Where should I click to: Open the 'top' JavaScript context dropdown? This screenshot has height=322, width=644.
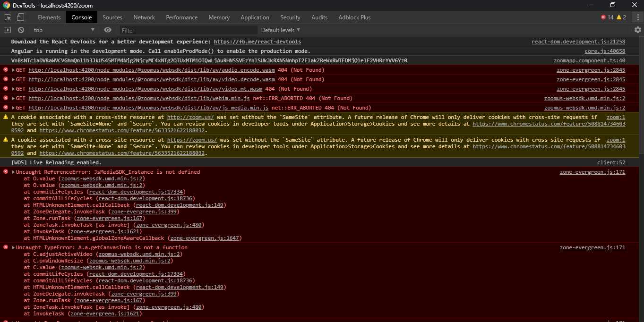(x=64, y=30)
